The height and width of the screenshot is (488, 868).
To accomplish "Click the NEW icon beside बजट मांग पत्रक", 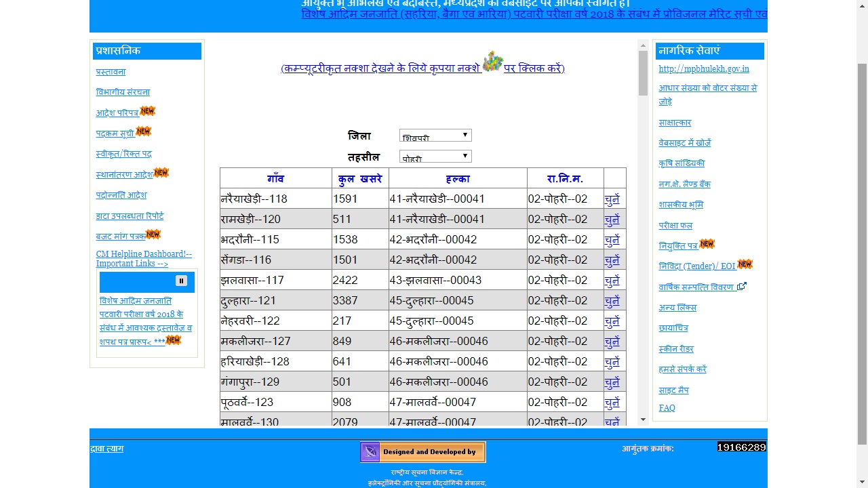I will coord(155,232).
